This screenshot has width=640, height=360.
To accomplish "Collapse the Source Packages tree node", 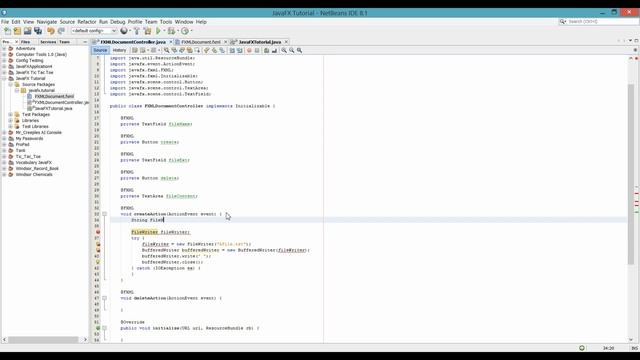I will [x=11, y=84].
